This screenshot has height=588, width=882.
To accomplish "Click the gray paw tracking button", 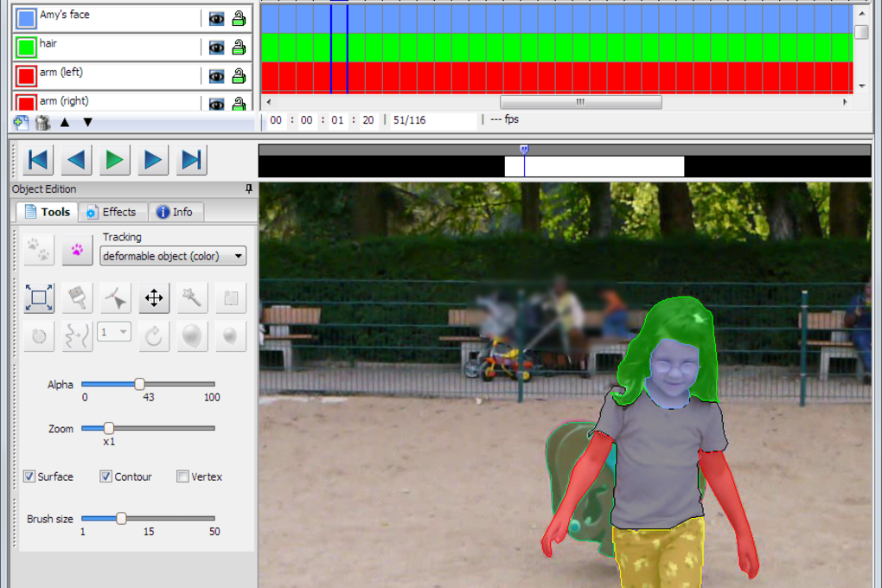I will (x=39, y=249).
